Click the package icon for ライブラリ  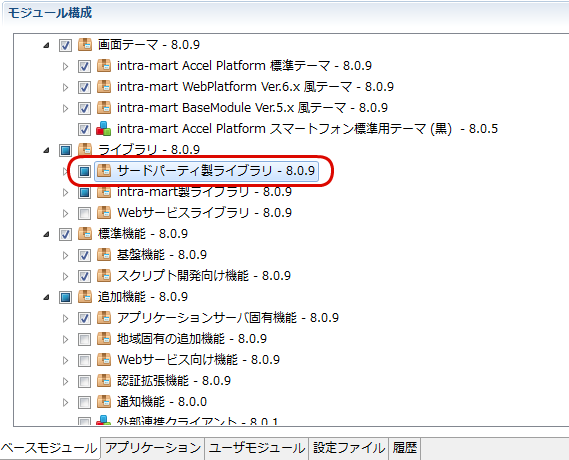pos(85,150)
